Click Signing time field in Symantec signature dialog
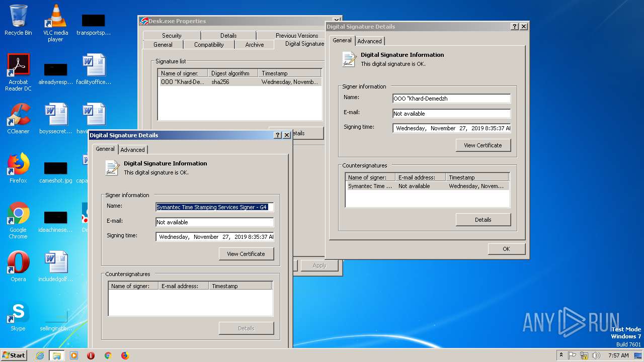This screenshot has width=644, height=362. point(215,237)
